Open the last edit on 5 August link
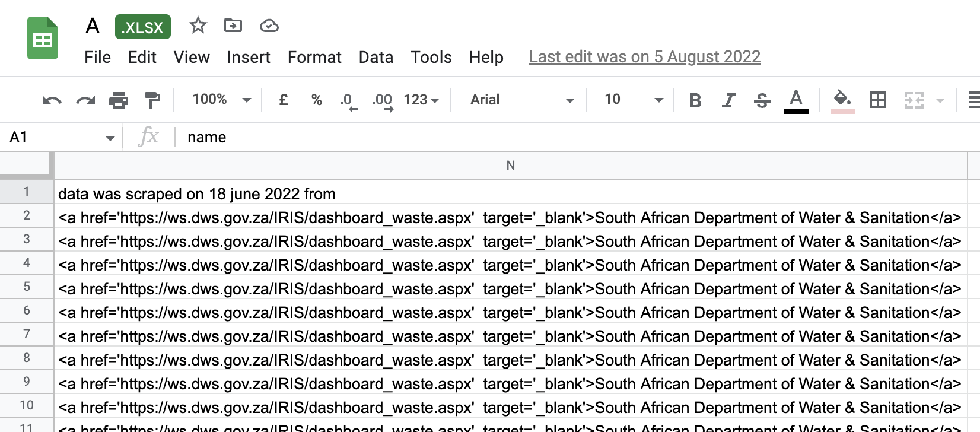 tap(645, 57)
